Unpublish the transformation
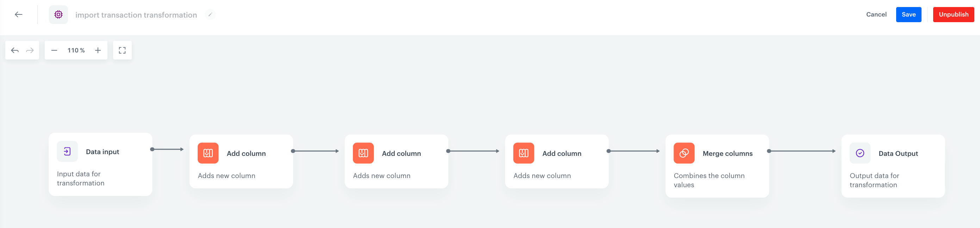Image resolution: width=980 pixels, height=228 pixels. pos(953,14)
